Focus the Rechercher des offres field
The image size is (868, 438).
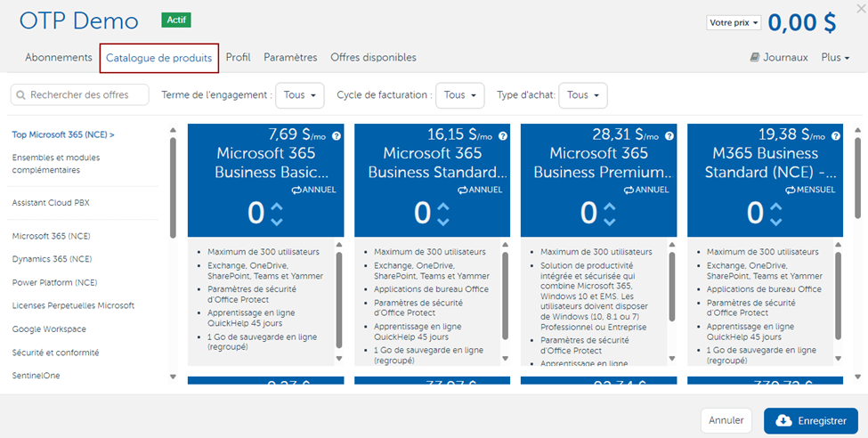pos(80,95)
